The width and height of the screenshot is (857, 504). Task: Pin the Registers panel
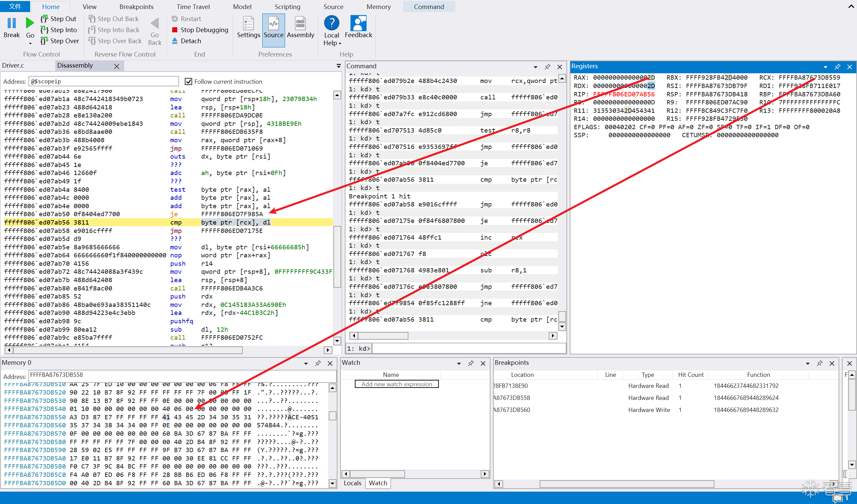837,67
